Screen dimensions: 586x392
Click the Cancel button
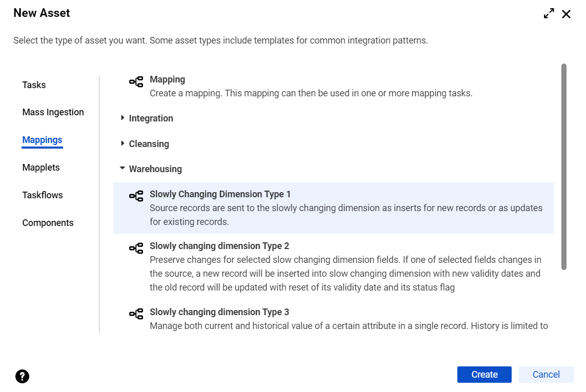pyautogui.click(x=546, y=375)
